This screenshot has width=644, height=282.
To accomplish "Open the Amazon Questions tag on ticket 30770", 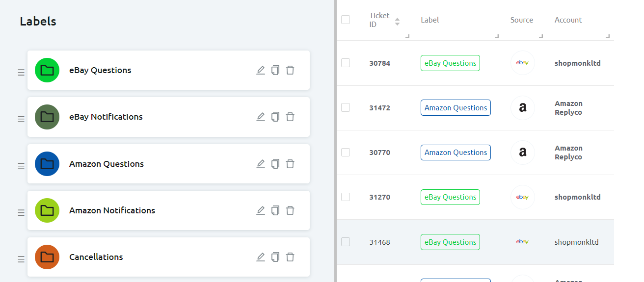I will click(456, 153).
